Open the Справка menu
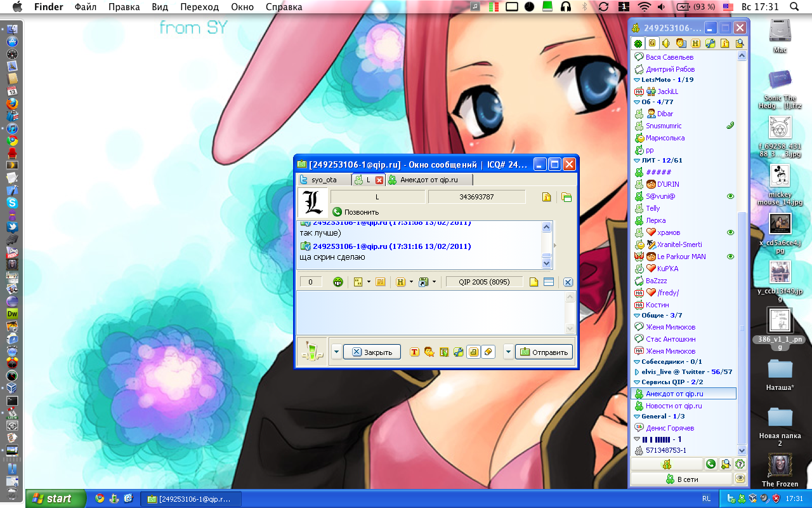Image resolution: width=812 pixels, height=508 pixels. click(284, 7)
